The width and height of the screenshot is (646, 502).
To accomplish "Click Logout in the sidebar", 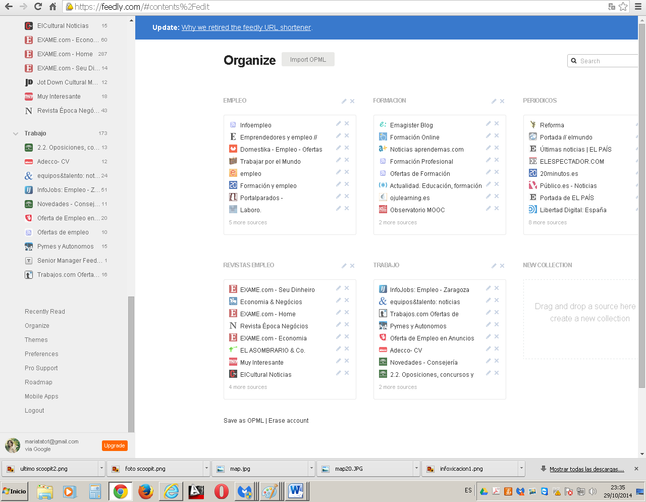I will pos(34,411).
